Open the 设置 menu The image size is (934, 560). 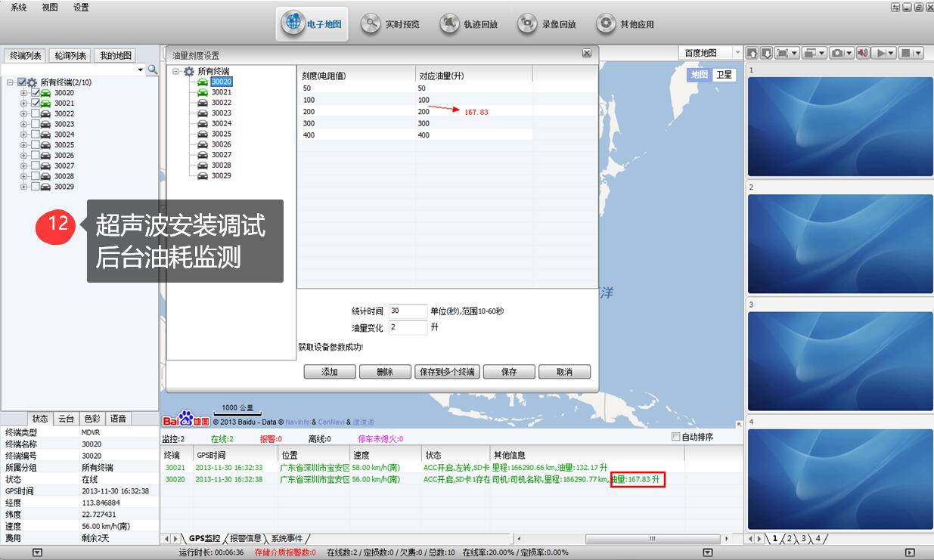coord(81,8)
